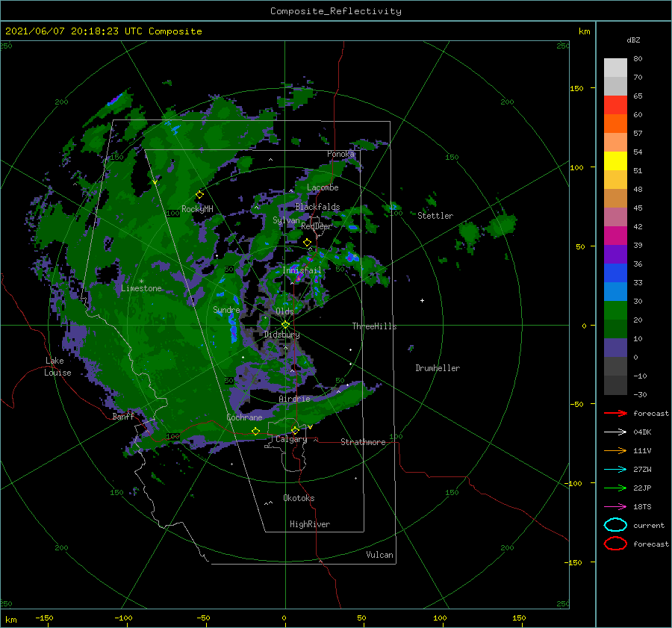Click the ThreeHills city label

[374, 326]
